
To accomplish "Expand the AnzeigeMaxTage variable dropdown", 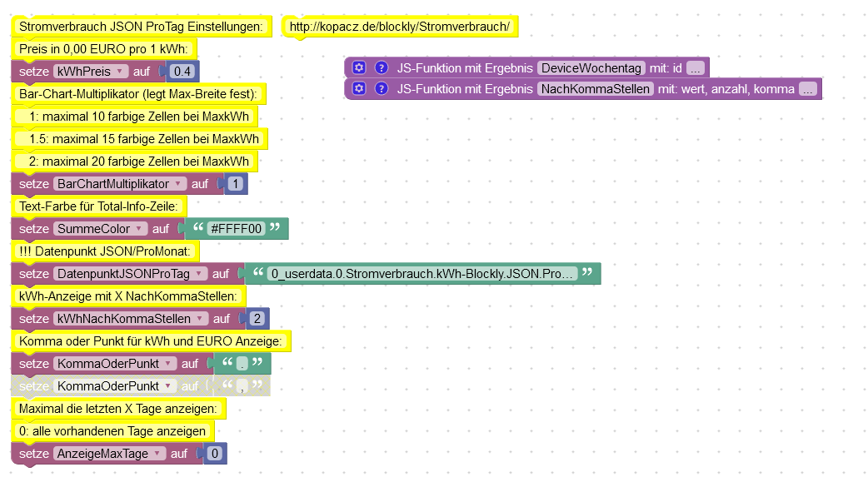I will coord(157,454).
